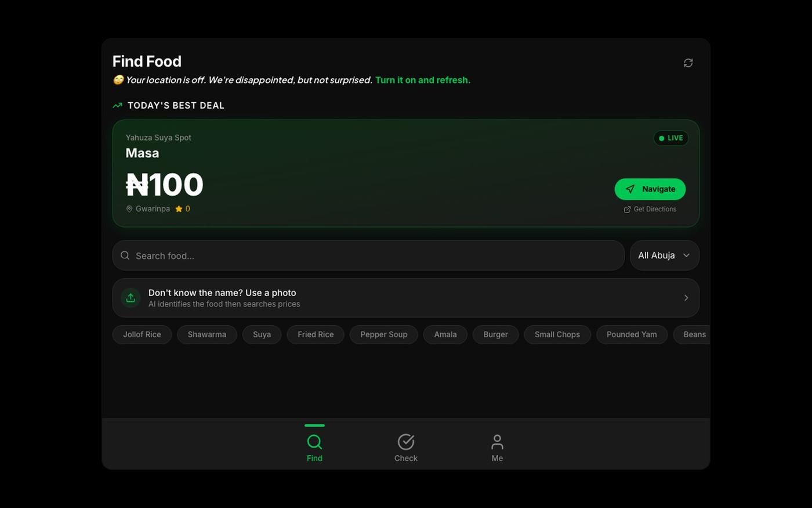The image size is (812, 508).
Task: Switch to the Me tab
Action: pyautogui.click(x=497, y=448)
